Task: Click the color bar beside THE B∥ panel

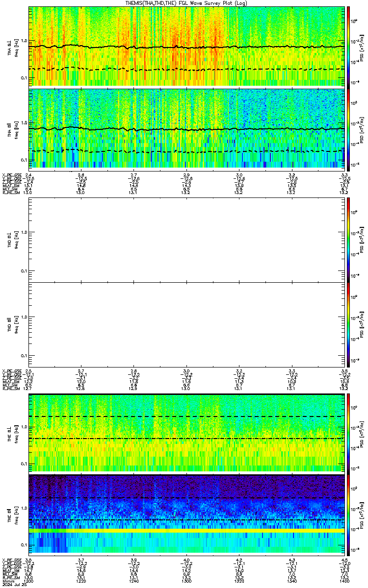Action: pos(348,514)
